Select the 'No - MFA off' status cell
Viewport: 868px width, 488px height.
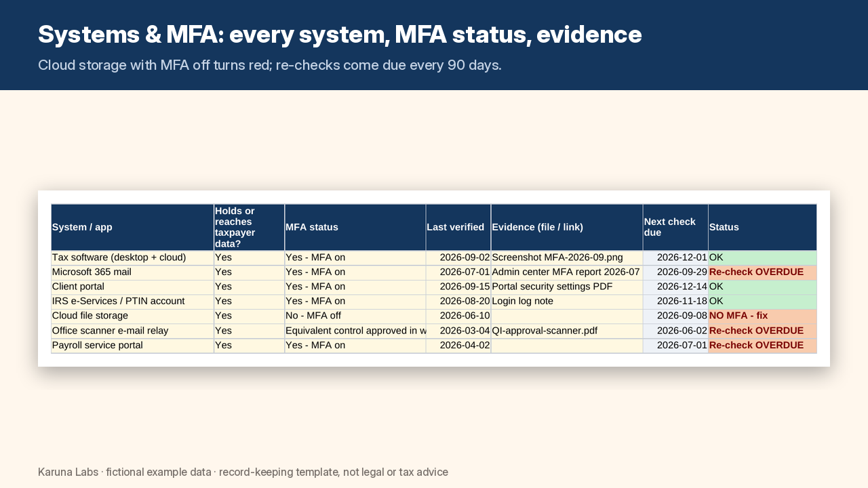tap(355, 317)
